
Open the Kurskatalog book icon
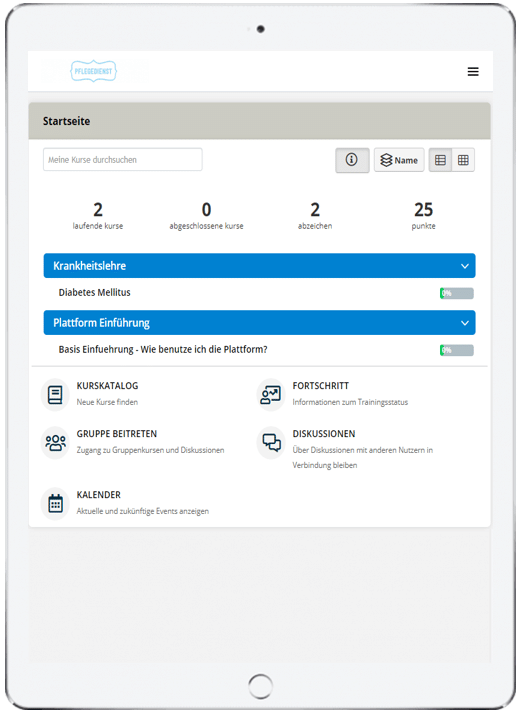(x=55, y=395)
